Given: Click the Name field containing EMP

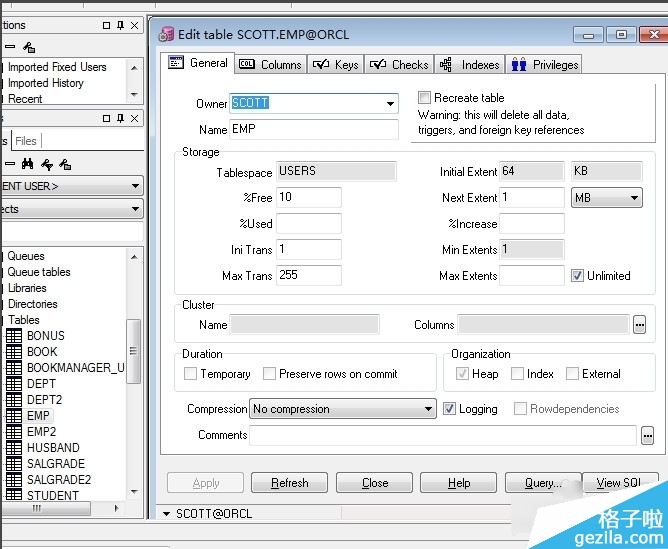Looking at the screenshot, I should [314, 129].
